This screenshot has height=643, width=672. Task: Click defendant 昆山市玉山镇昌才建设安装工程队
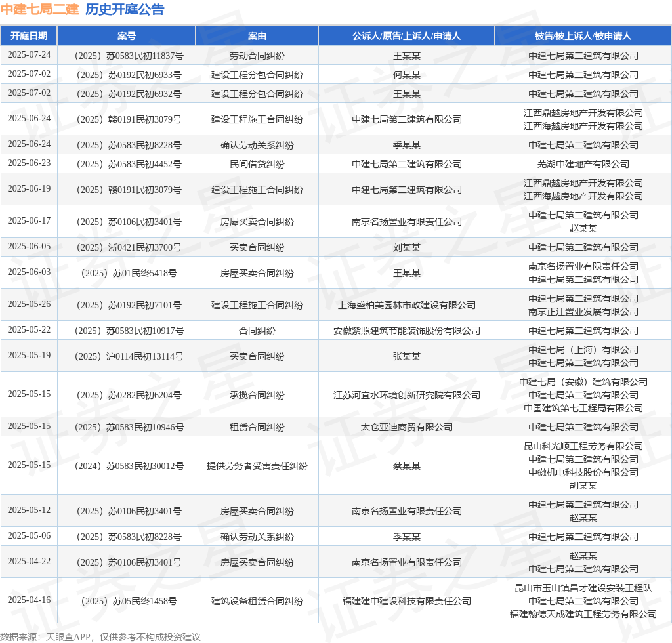click(x=583, y=588)
